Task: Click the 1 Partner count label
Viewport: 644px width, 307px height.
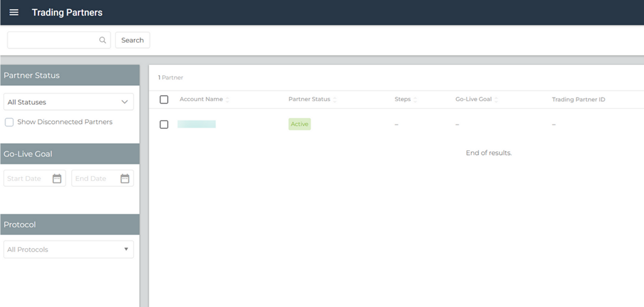Action: pyautogui.click(x=170, y=77)
